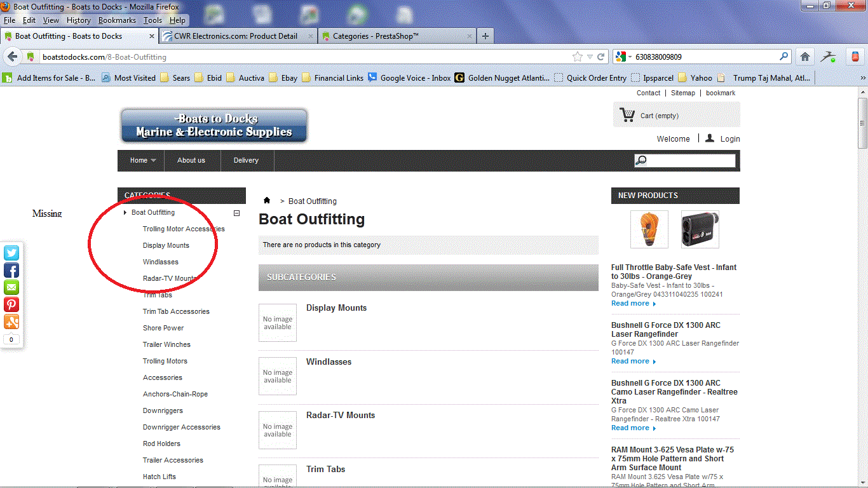Select Trailer Winches category

[166, 344]
